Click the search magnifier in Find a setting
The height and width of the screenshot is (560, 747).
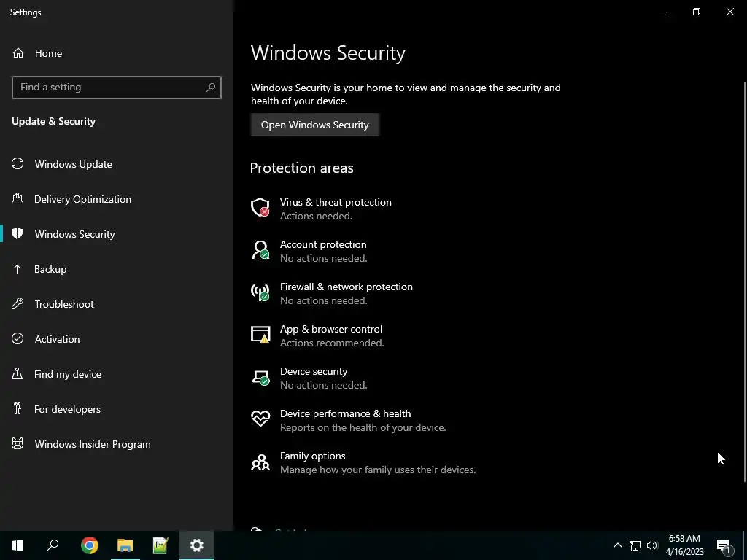click(211, 87)
